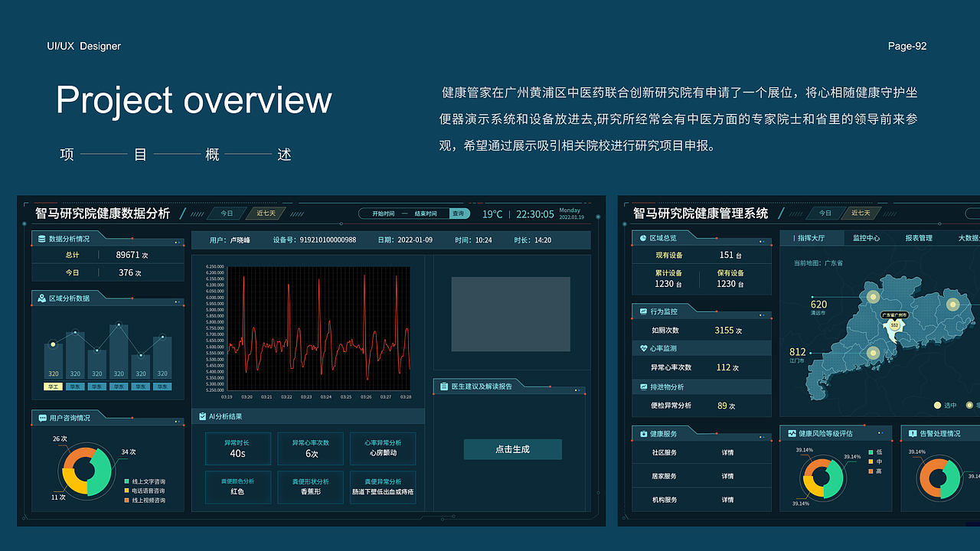This screenshot has width=980, height=551.
Task: Click the 今日 376 次 value
Action: [x=130, y=272]
